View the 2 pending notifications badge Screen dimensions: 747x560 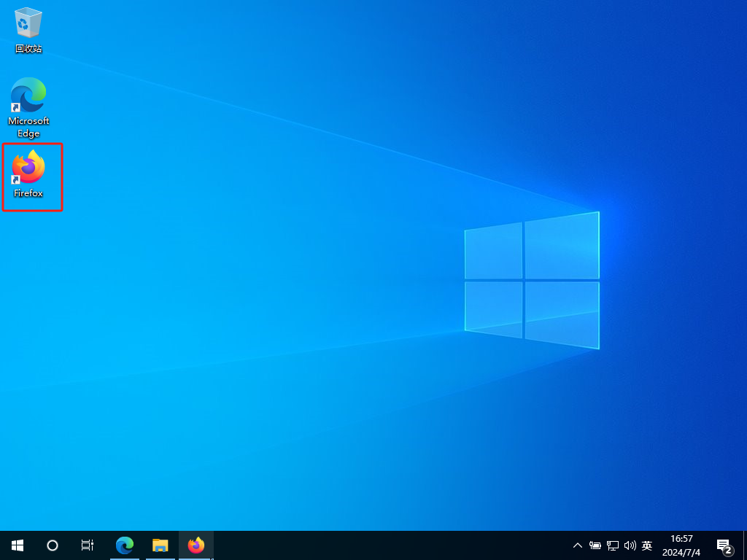pos(727,549)
